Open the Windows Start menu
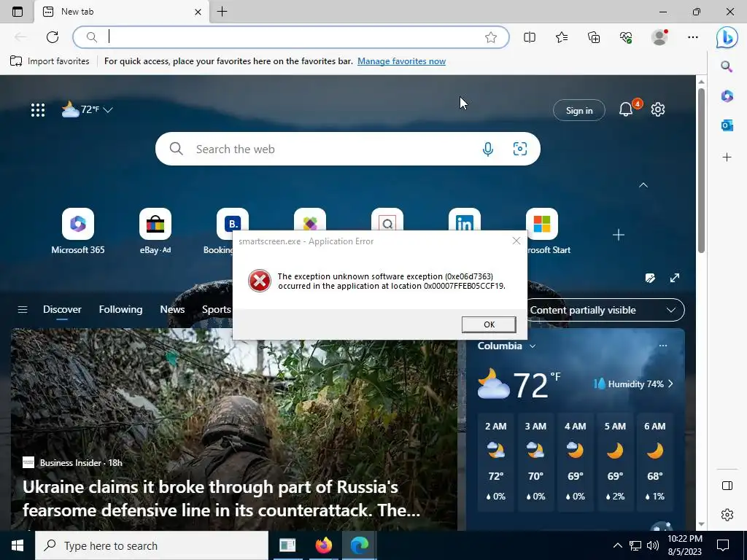This screenshot has width=747, height=560. 18,545
